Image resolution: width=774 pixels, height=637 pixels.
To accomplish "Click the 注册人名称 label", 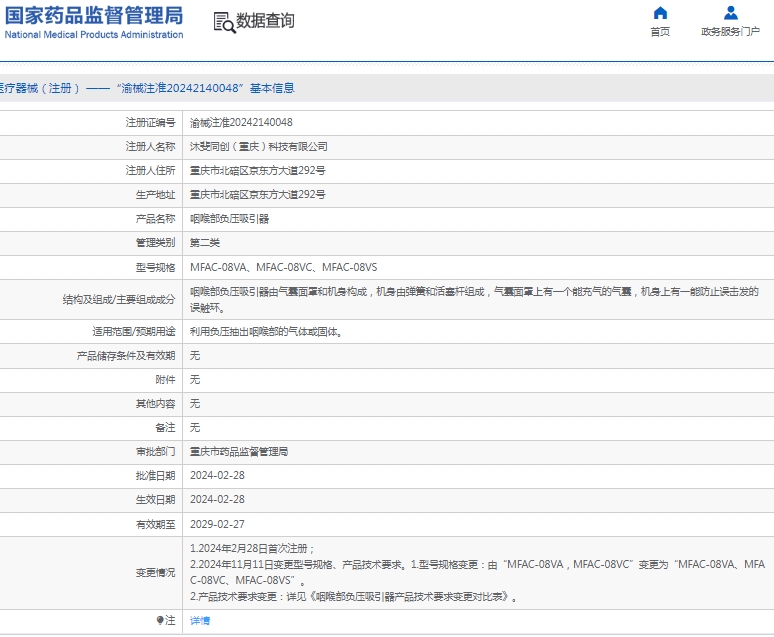I will coord(150,147).
